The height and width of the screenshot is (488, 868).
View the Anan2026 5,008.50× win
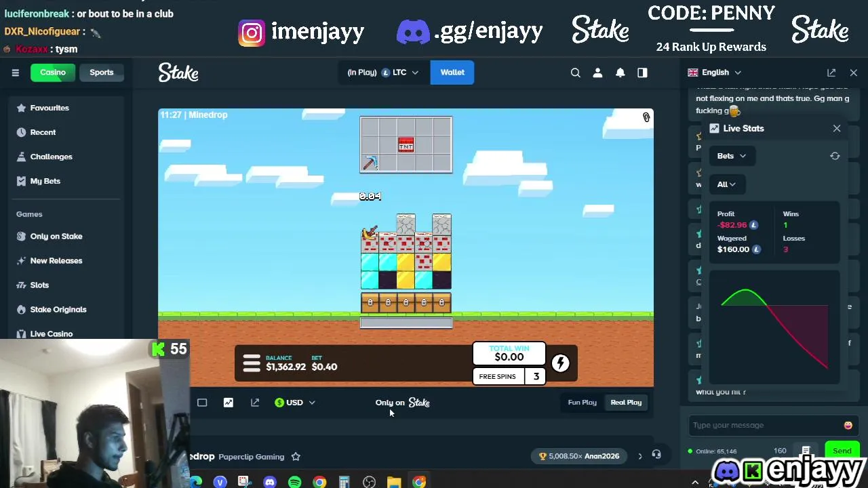[579, 456]
